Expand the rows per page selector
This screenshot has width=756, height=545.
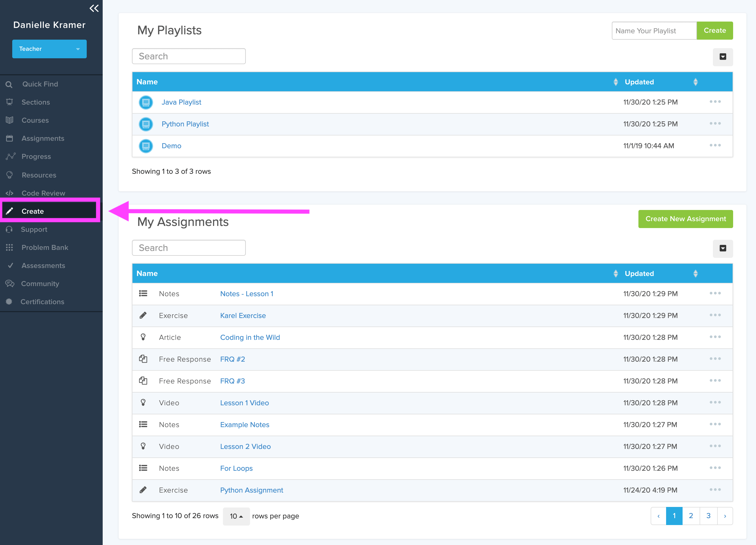click(x=236, y=516)
